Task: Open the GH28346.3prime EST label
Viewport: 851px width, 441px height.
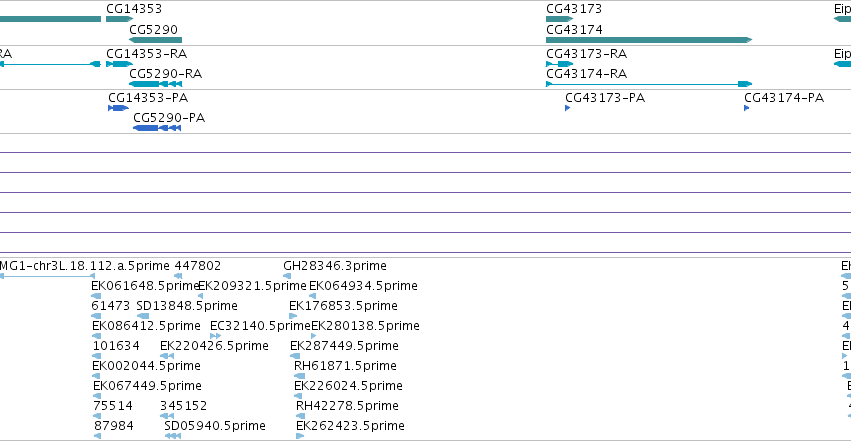Action: coord(335,266)
